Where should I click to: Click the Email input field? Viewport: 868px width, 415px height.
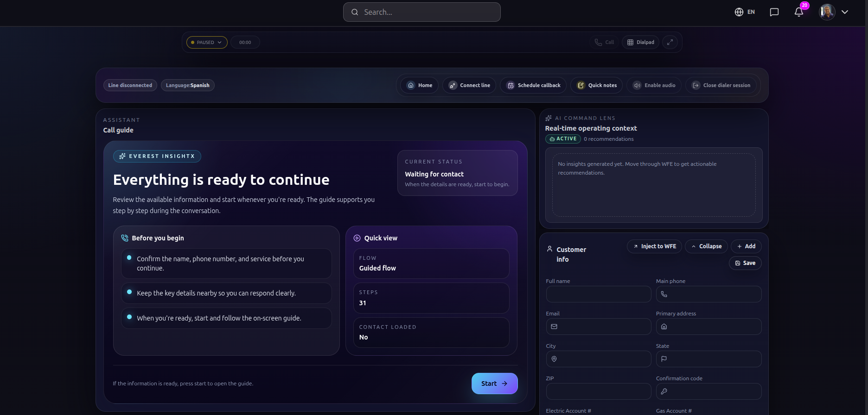pyautogui.click(x=599, y=327)
